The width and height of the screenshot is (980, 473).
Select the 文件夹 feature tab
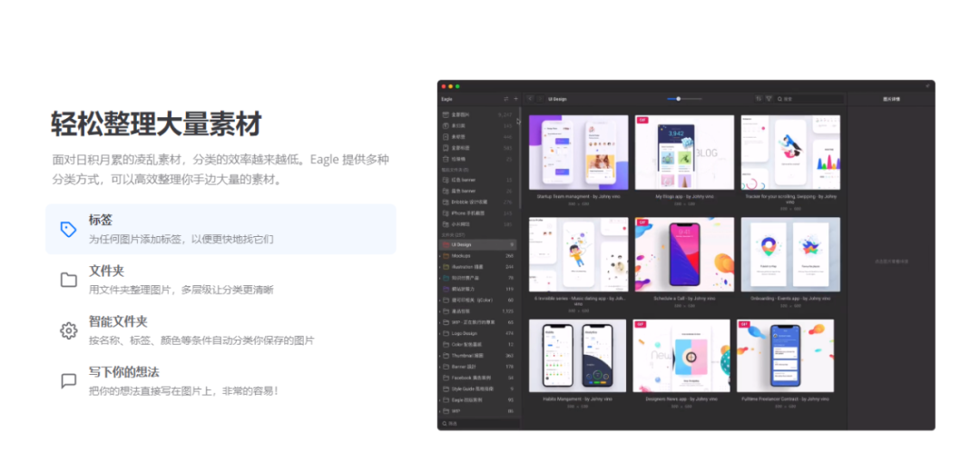coord(220,280)
